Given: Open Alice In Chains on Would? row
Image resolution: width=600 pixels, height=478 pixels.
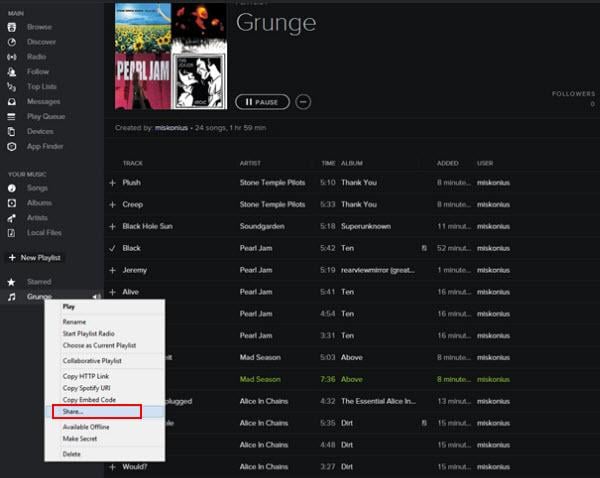Looking at the screenshot, I should pyautogui.click(x=264, y=467).
